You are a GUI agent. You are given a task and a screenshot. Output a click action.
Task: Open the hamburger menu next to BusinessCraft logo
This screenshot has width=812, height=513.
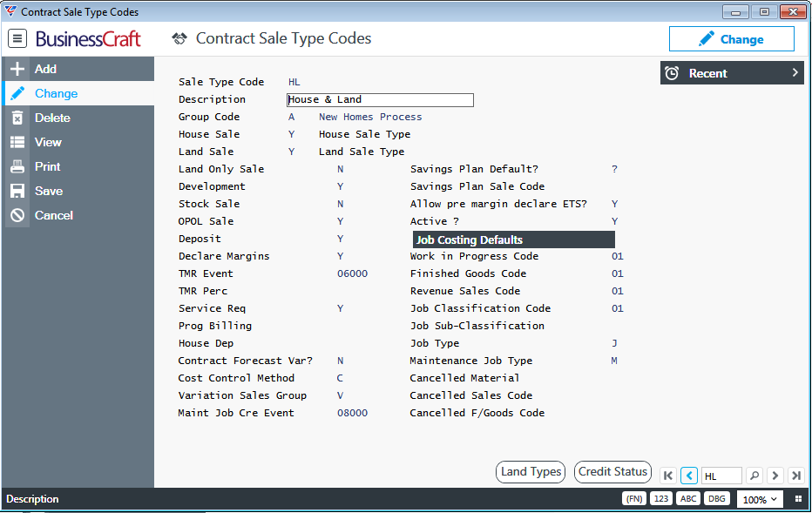click(x=17, y=39)
